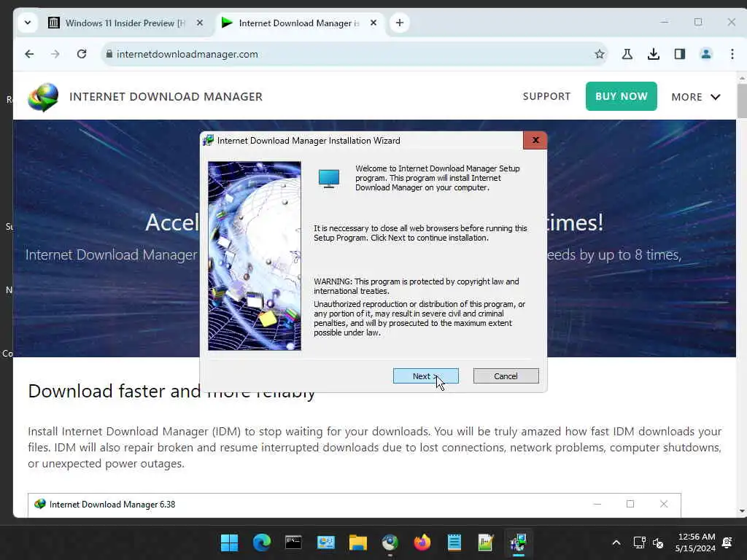This screenshot has height=560, width=747.
Task: Launch Microsoft Edge from the taskbar
Action: (x=262, y=542)
